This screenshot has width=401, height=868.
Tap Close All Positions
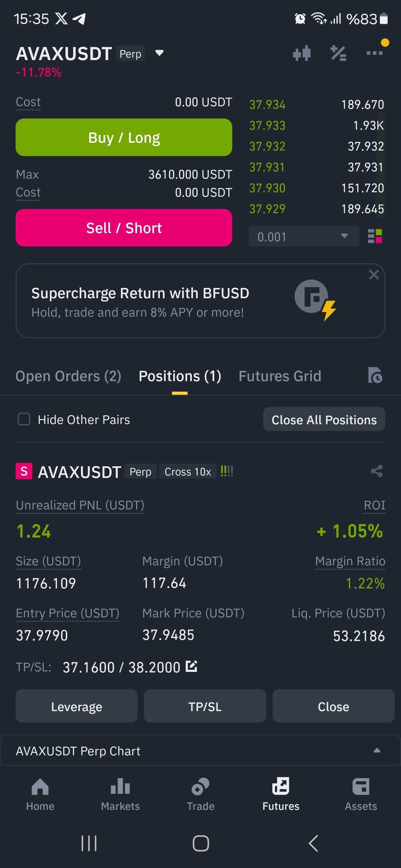[x=324, y=419]
